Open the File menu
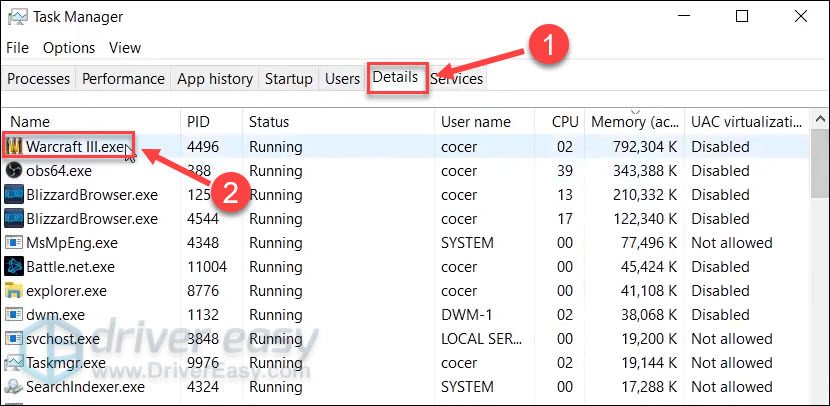This screenshot has width=830, height=406. coord(17,48)
